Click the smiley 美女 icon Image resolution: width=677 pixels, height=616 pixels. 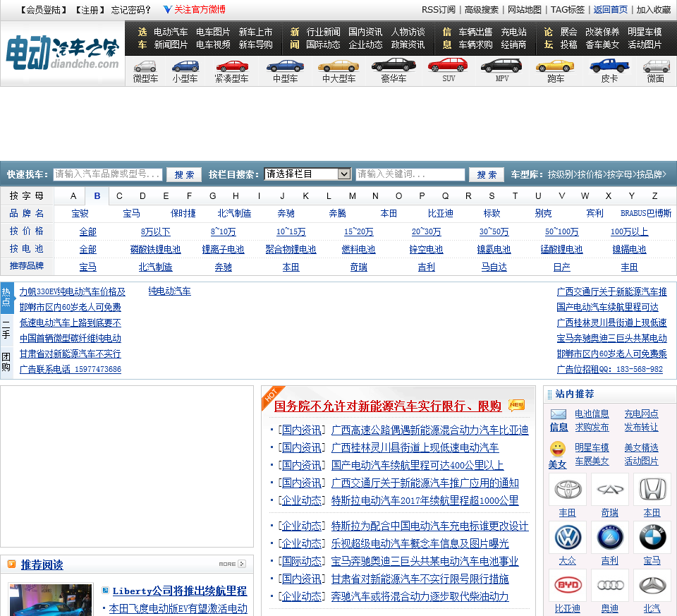coord(557,449)
